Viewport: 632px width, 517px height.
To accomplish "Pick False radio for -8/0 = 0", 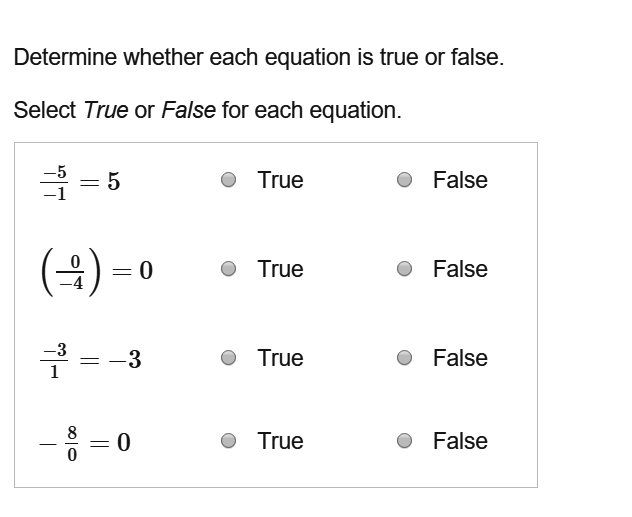I will click(x=404, y=441).
